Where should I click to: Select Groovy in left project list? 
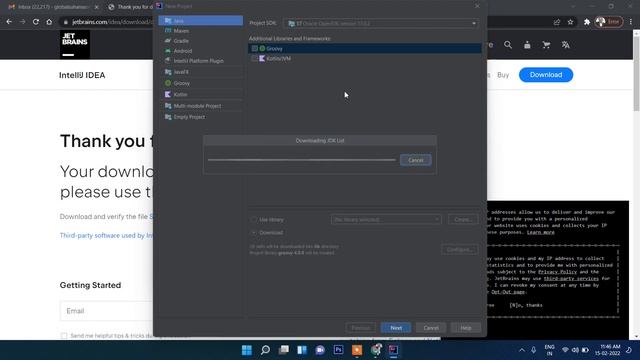[200, 83]
